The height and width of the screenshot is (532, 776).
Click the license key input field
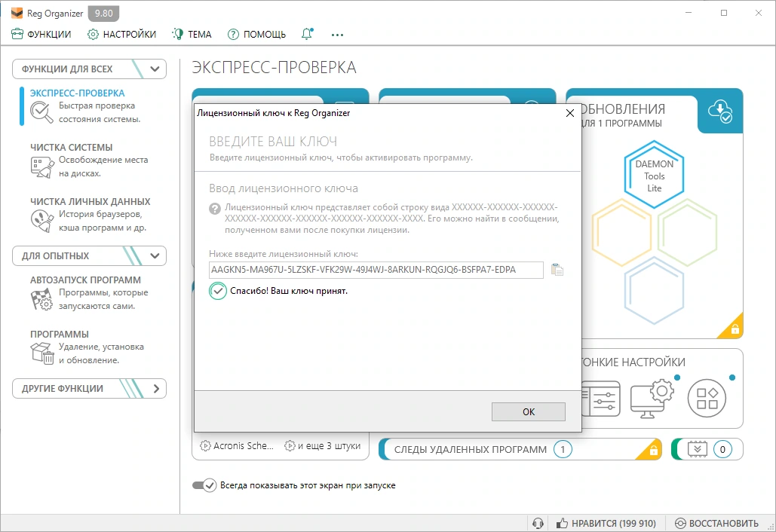(376, 270)
